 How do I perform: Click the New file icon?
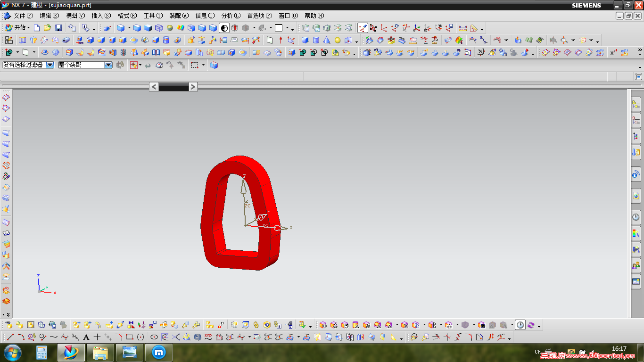click(37, 28)
